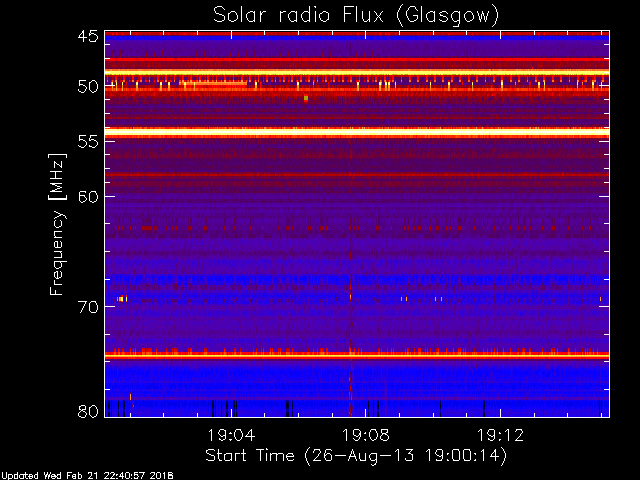The image size is (640, 480).
Task: Click the 19:08 time tick label
Action: click(365, 435)
